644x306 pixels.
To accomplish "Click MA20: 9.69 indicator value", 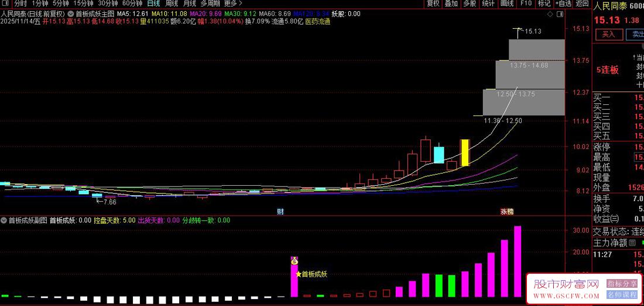I will 204,13.
